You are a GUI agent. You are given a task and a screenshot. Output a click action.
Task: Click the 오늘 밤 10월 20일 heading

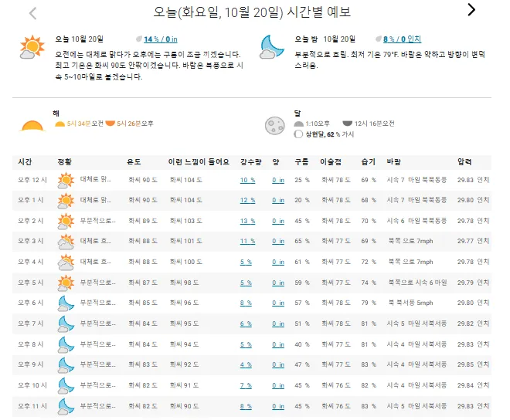(325, 39)
